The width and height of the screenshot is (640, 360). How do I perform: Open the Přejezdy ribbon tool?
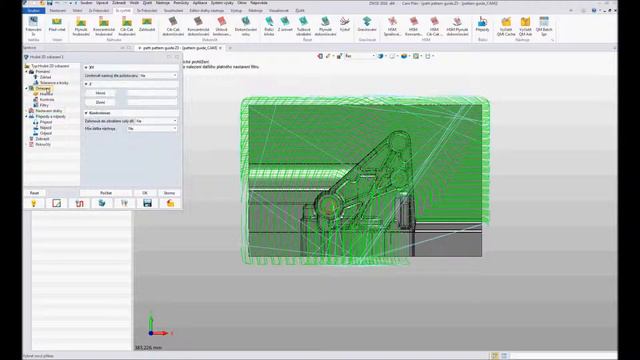(x=482, y=25)
